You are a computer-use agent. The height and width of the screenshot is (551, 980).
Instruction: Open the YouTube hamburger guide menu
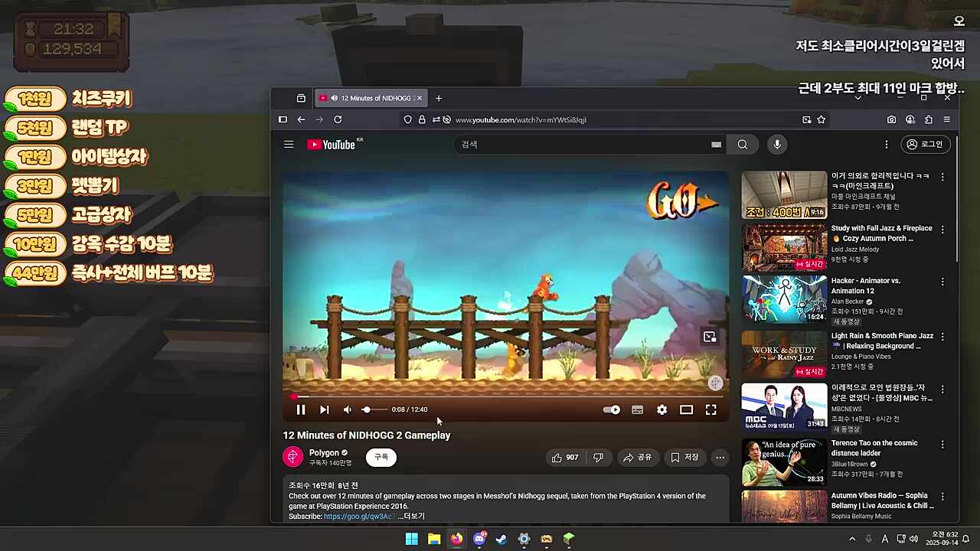(289, 144)
